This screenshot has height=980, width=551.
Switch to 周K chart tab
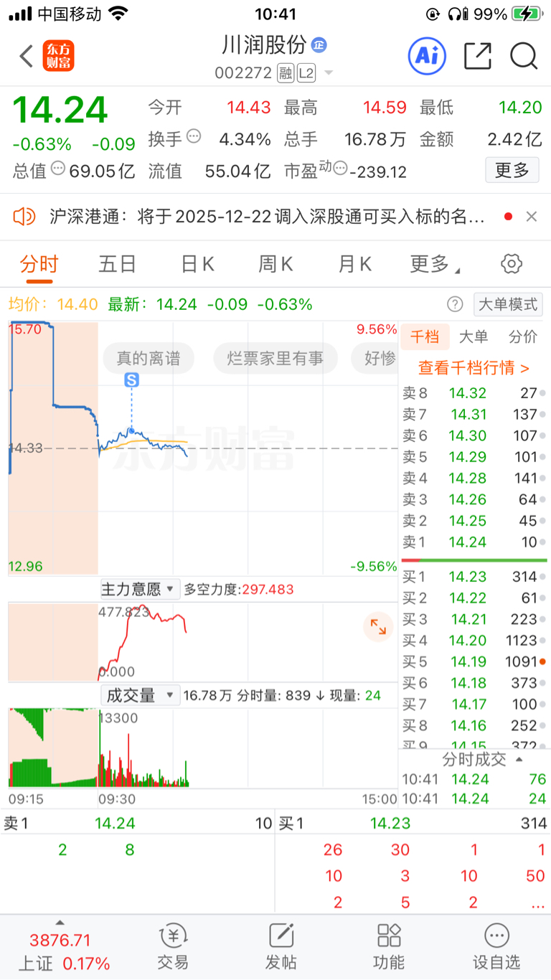tap(275, 264)
